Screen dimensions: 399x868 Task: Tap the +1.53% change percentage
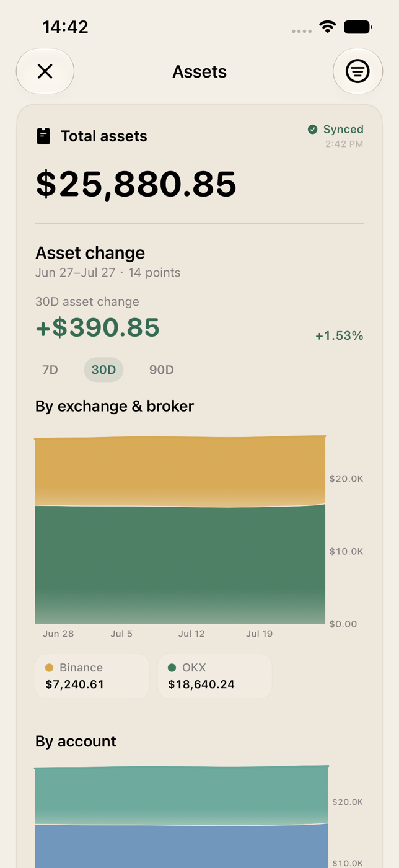click(x=340, y=335)
